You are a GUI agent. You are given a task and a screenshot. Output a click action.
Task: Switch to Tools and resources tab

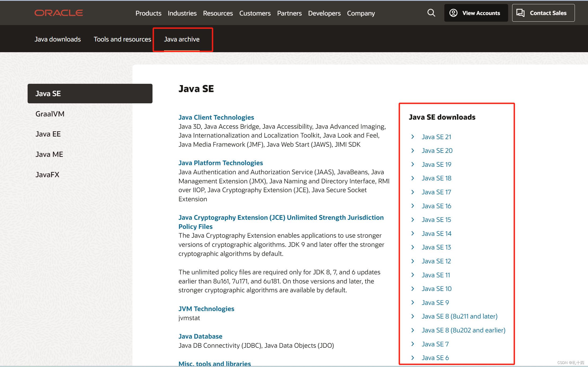click(122, 39)
